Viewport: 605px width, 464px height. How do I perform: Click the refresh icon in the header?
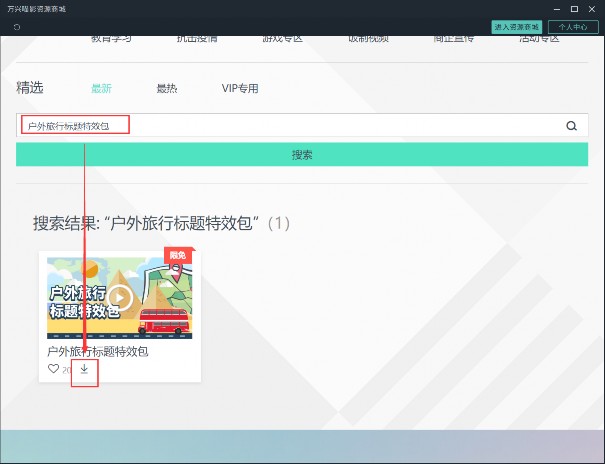pos(17,27)
